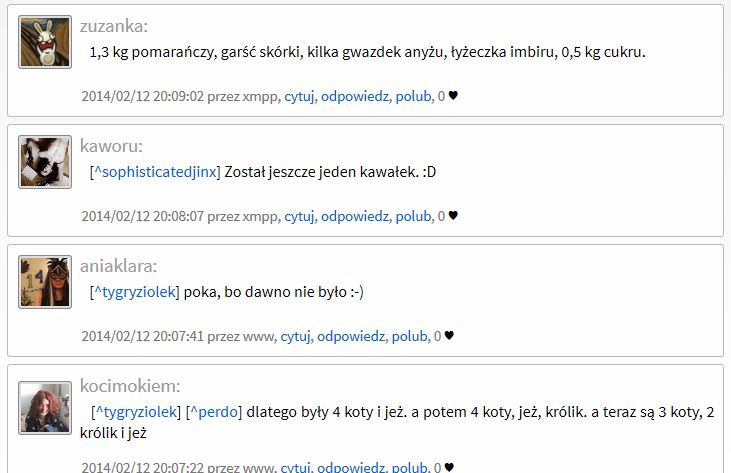The height and width of the screenshot is (473, 731).
Task: Click 'odpowiedz' under aniaklara's post
Action: [x=351, y=336]
